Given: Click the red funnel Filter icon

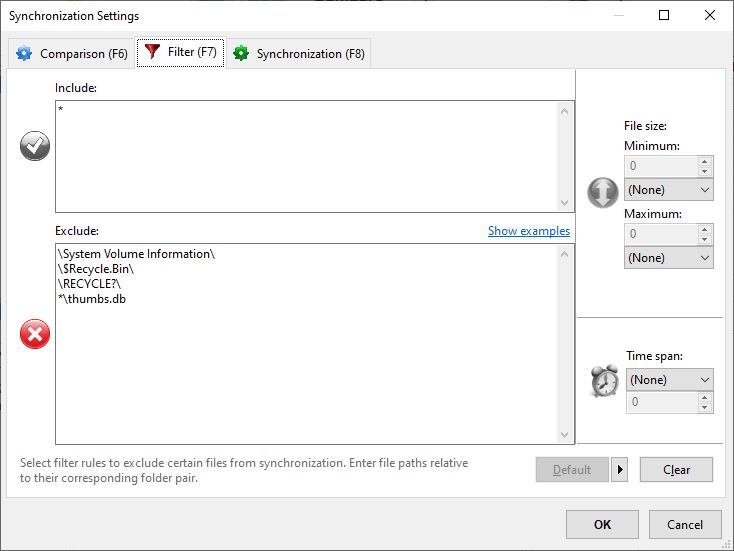Looking at the screenshot, I should pyautogui.click(x=153, y=53).
